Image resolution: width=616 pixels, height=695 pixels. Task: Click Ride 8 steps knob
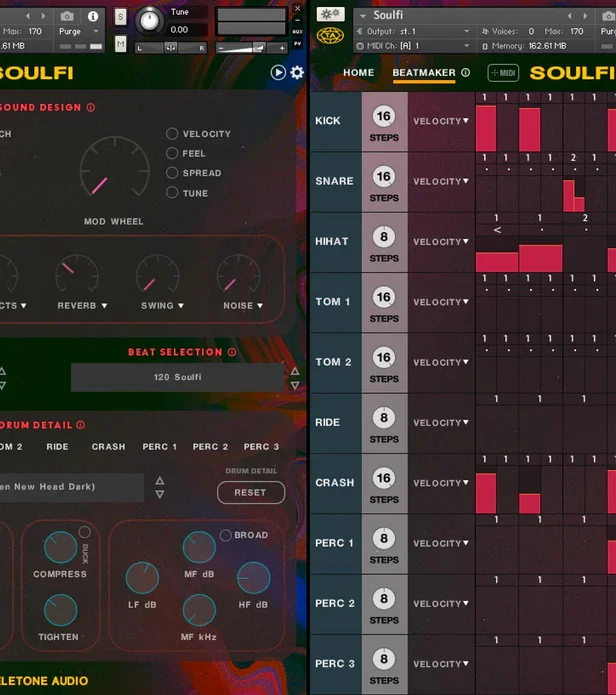pyautogui.click(x=384, y=418)
